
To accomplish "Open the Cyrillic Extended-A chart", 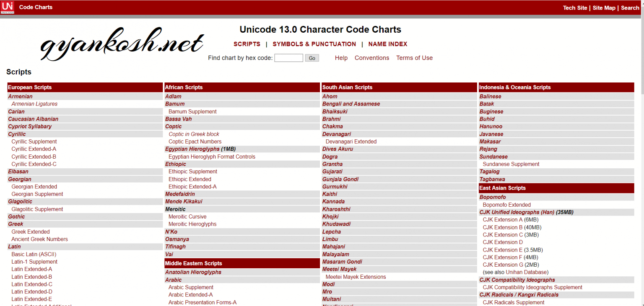I will click(34, 149).
